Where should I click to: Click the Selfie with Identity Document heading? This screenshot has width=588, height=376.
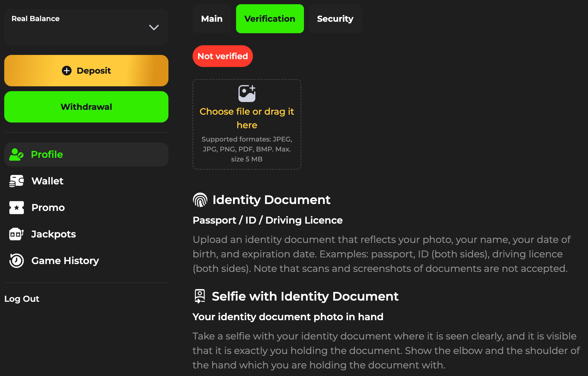coord(305,296)
